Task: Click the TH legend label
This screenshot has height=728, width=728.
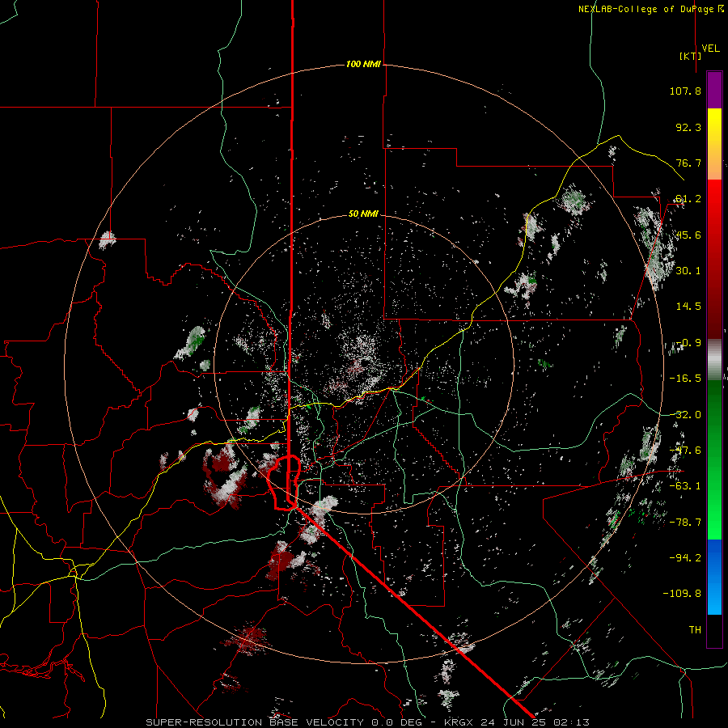Action: click(695, 630)
